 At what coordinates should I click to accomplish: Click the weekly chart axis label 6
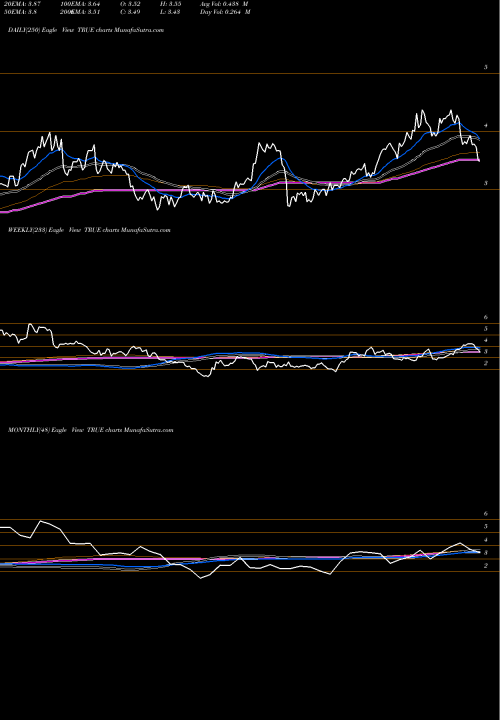point(486,317)
